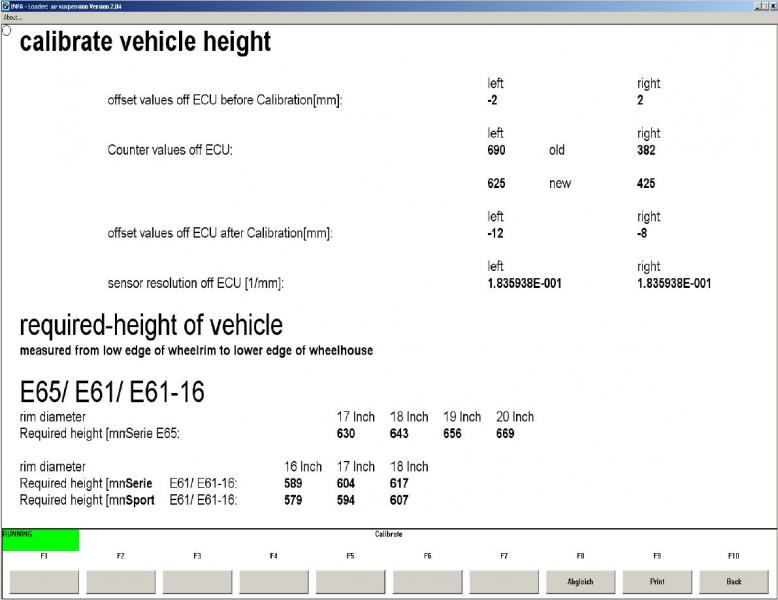This screenshot has height=600, width=778.
Task: Click the new left counter value 625
Action: click(496, 184)
